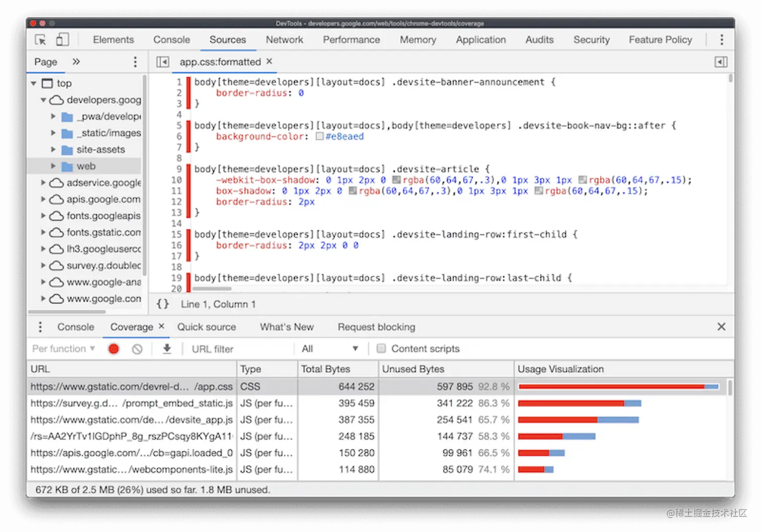761x532 pixels.
Task: Open the DevTools three-dot main menu
Action: (x=722, y=40)
